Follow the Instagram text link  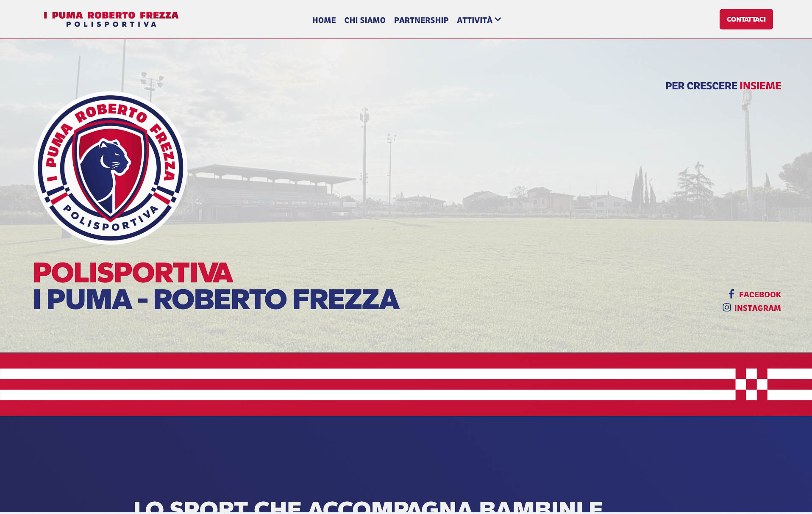[x=757, y=308]
